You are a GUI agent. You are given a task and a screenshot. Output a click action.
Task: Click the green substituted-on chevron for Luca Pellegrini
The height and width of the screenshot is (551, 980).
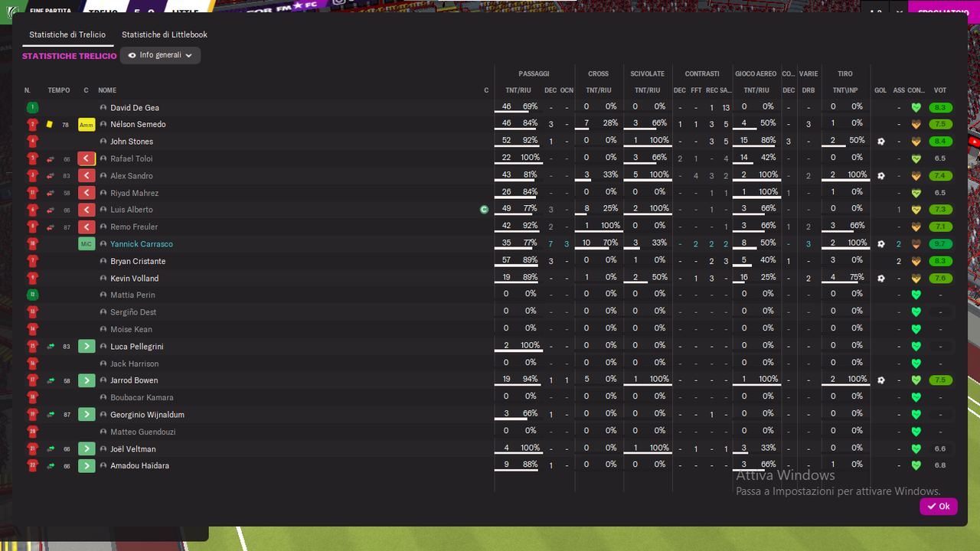[87, 347]
